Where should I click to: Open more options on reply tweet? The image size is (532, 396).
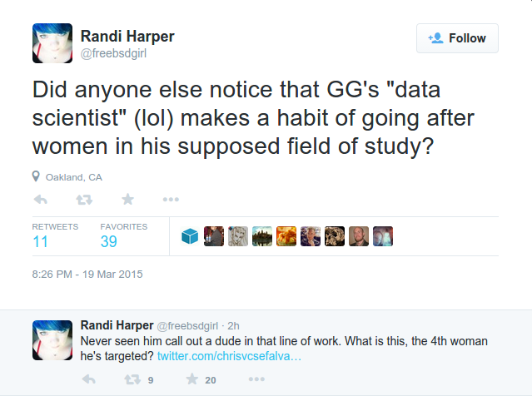pyautogui.click(x=256, y=379)
